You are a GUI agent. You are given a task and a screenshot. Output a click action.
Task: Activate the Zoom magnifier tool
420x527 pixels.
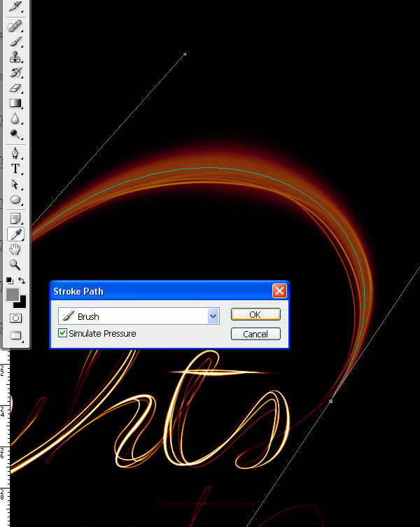point(15,265)
